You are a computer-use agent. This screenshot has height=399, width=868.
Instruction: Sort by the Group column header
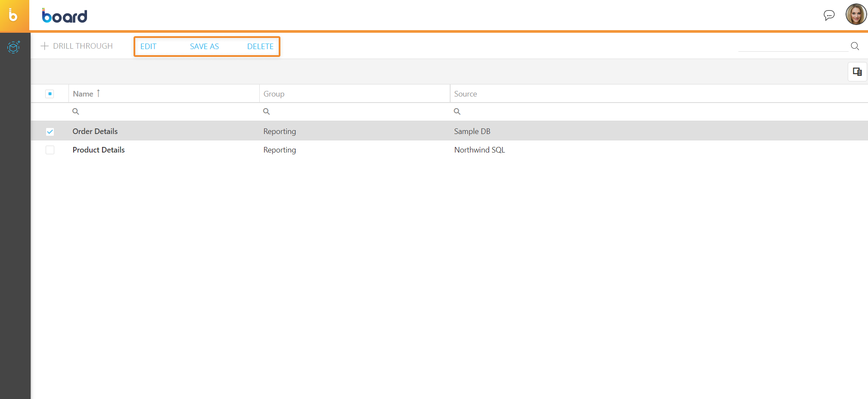pyautogui.click(x=274, y=94)
